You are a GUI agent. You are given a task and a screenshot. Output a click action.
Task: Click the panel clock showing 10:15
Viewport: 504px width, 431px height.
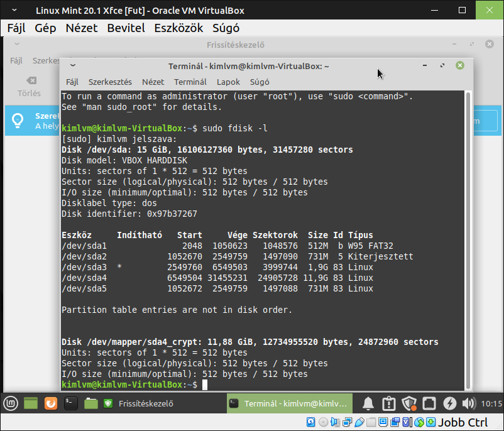[x=491, y=404]
